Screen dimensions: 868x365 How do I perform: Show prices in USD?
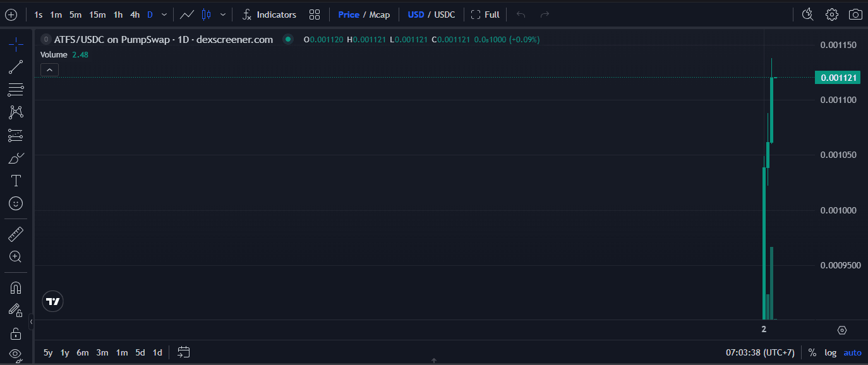pos(416,15)
